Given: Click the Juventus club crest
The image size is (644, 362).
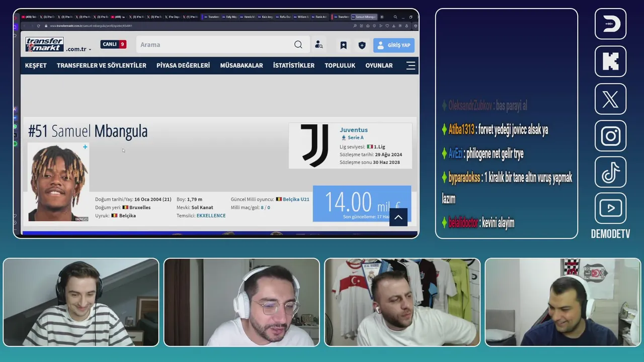Looking at the screenshot, I should [x=314, y=146].
